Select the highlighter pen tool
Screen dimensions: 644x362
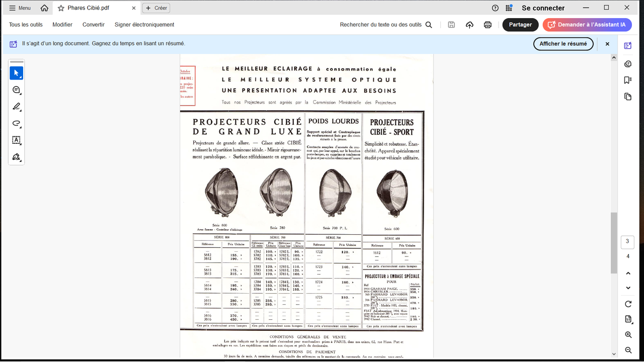point(16,107)
